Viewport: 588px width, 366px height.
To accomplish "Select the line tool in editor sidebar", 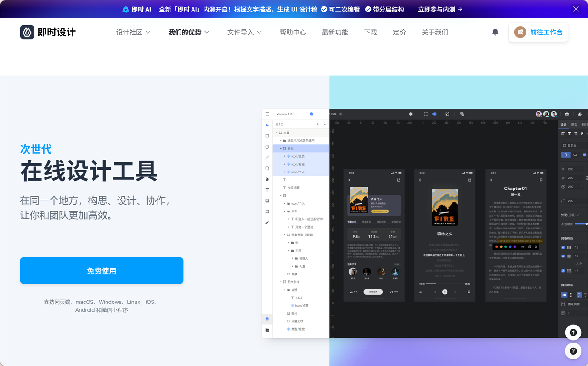I will 267,157.
